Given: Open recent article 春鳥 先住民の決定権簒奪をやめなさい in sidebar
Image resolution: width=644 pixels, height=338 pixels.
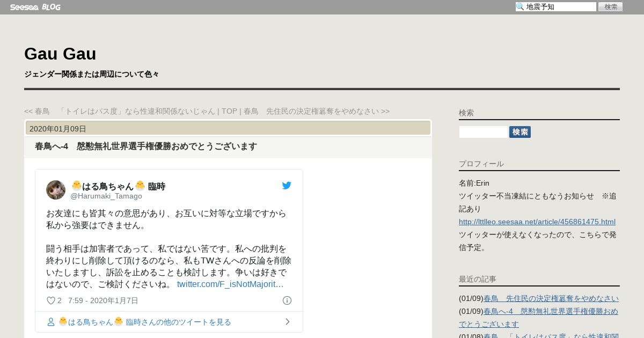Looking at the screenshot, I should (x=551, y=298).
